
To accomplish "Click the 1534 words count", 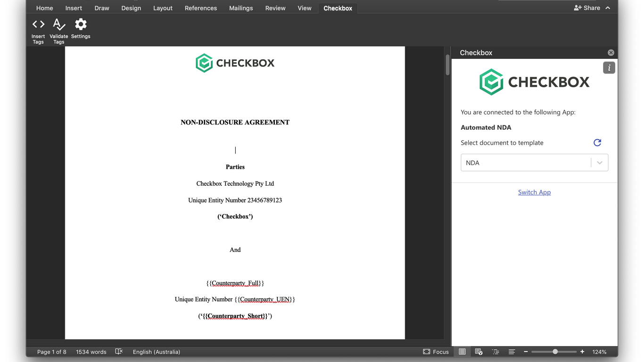I will pos(91,352).
